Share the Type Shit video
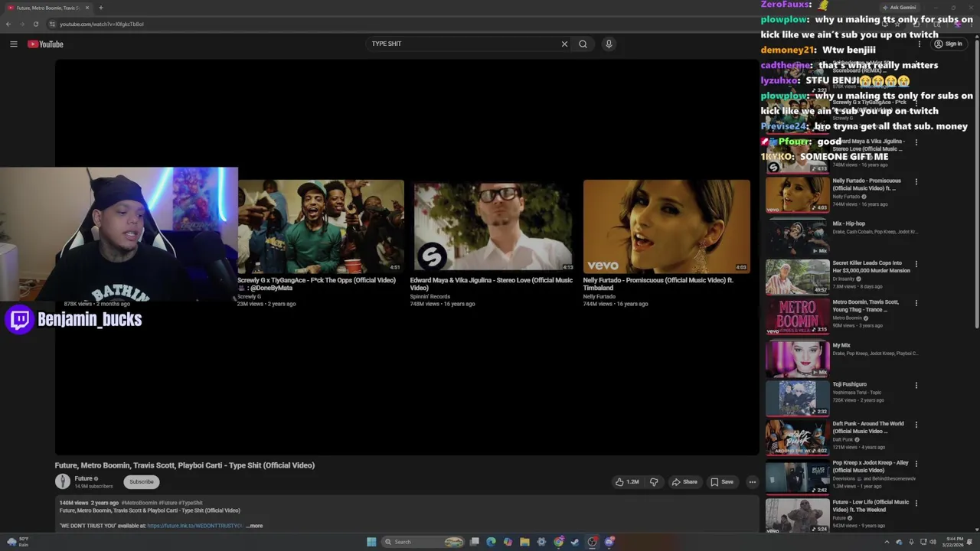 tap(684, 482)
